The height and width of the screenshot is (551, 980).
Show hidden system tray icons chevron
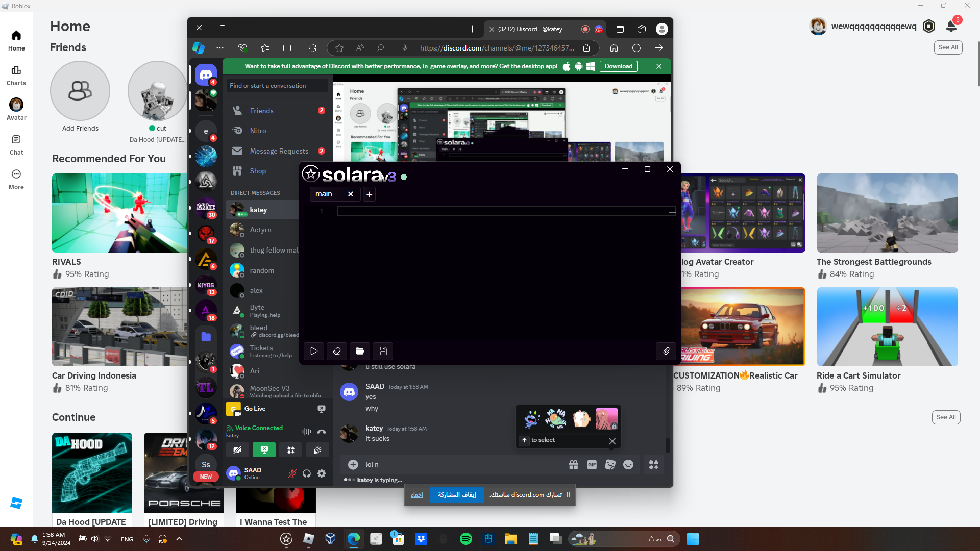(x=179, y=539)
